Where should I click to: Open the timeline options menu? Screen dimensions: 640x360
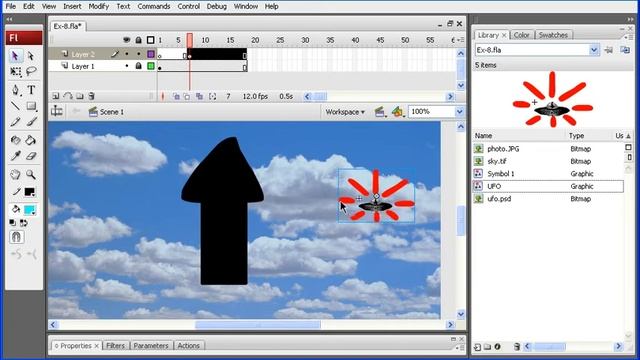pos(461,40)
